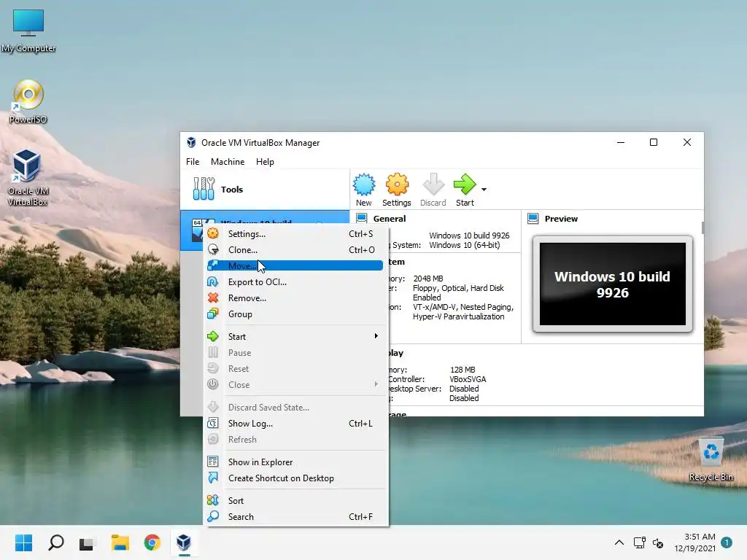Click the Show Log document icon
747x560 pixels.
(213, 423)
